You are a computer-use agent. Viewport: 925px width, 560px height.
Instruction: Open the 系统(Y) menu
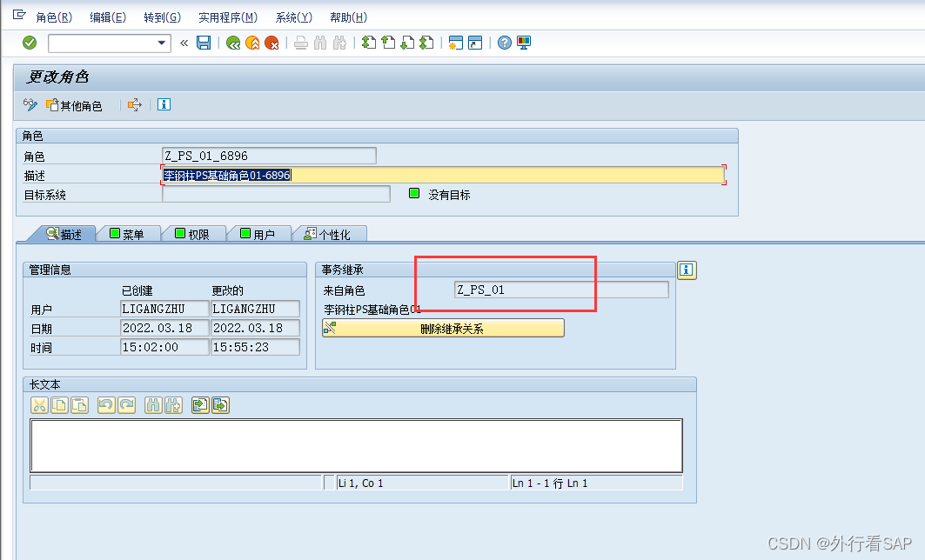click(294, 17)
